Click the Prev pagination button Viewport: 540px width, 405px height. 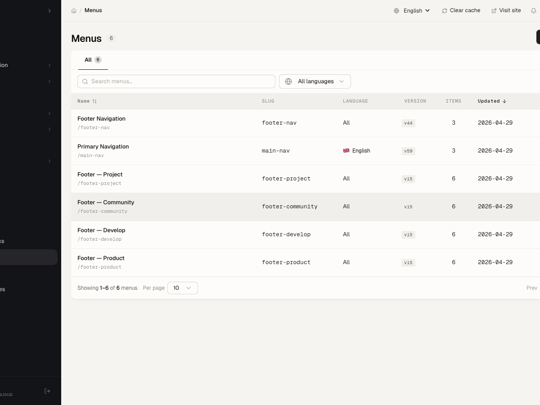point(531,288)
